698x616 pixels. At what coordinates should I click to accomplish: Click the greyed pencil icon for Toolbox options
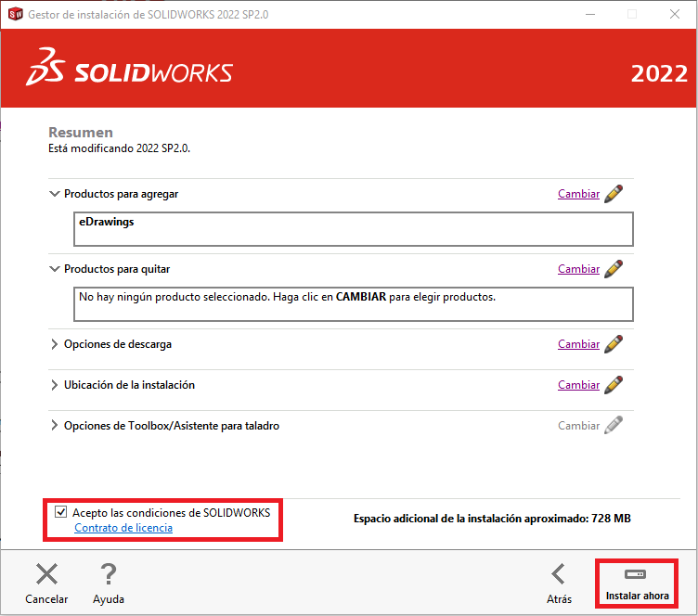click(614, 426)
